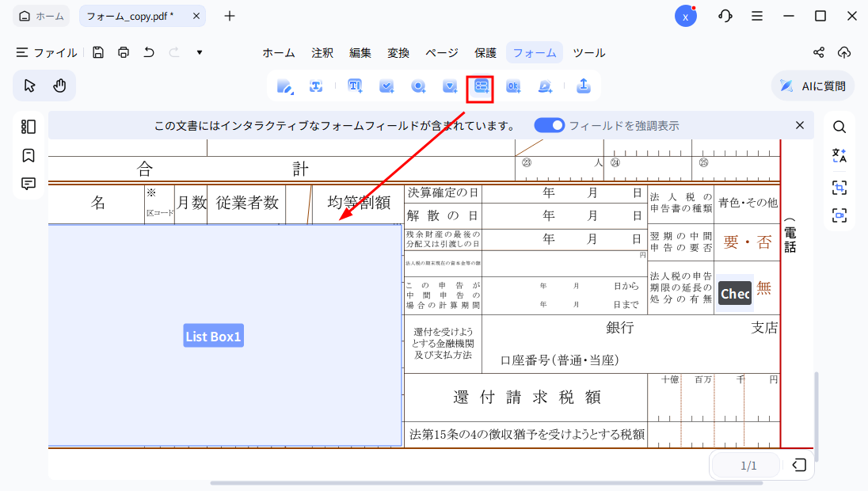Select the Radio Button field tool

[418, 86]
